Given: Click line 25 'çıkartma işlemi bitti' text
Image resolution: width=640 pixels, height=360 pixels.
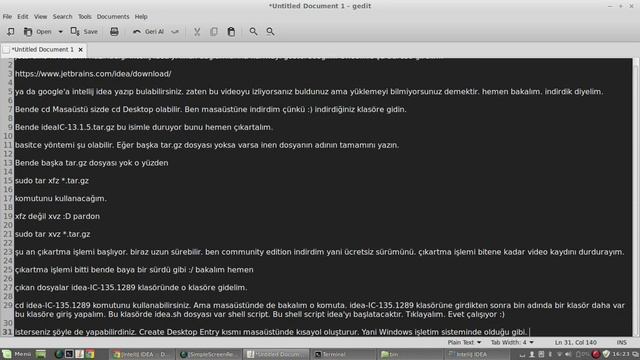Looking at the screenshot, I should 134,270.
